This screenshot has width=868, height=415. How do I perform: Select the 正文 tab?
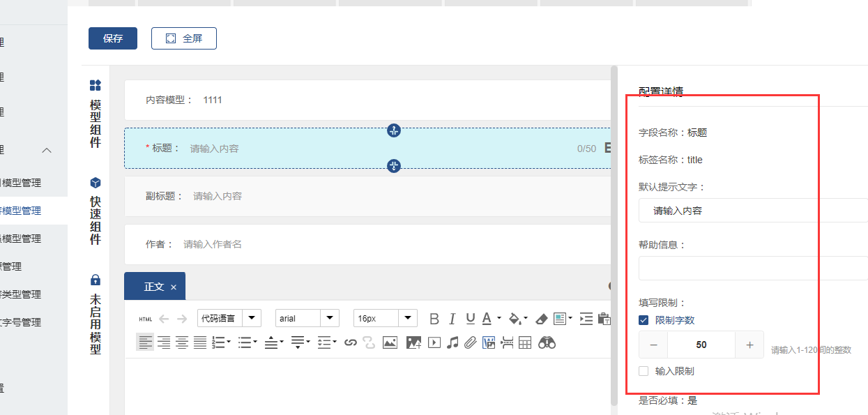point(153,287)
